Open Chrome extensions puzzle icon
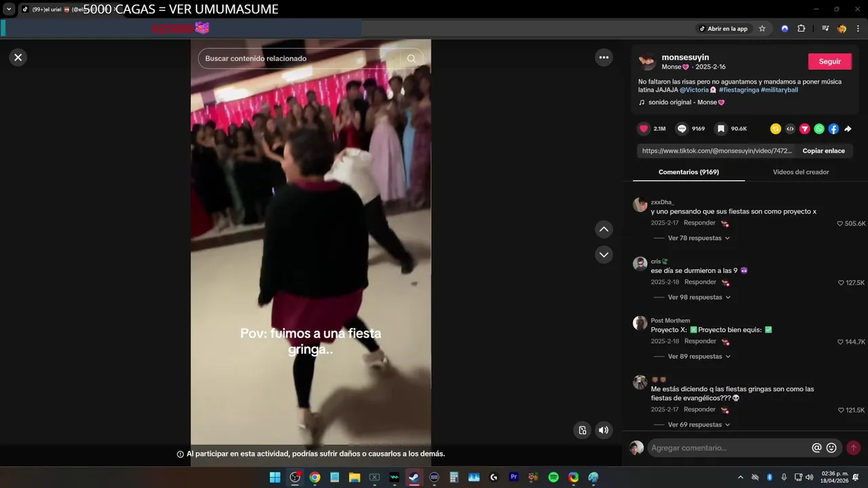Screen dimensions: 868x488 (802, 28)
